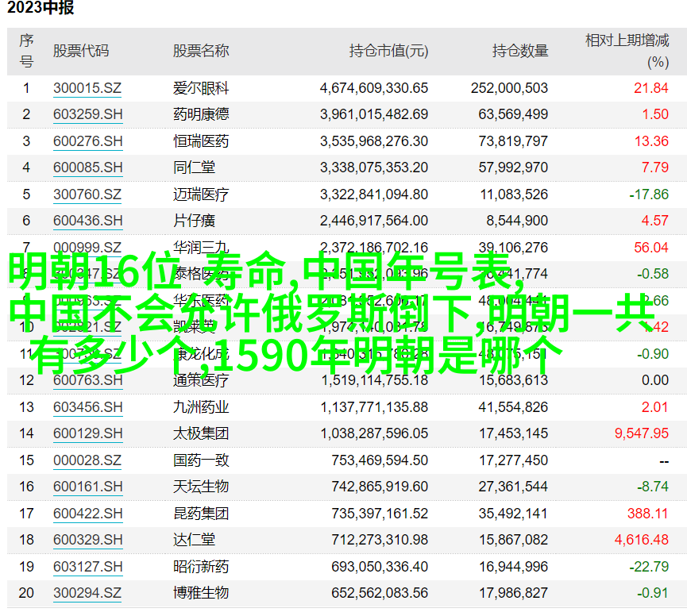Image resolution: width=687 pixels, height=616 pixels.
Task: Select the stock name 药明康德
Action: [x=201, y=115]
